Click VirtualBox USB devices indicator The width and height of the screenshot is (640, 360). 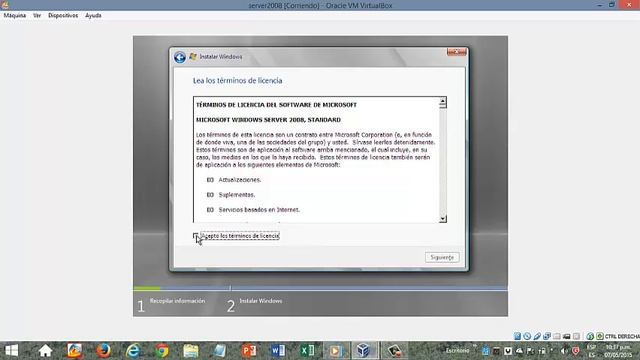[x=537, y=336]
